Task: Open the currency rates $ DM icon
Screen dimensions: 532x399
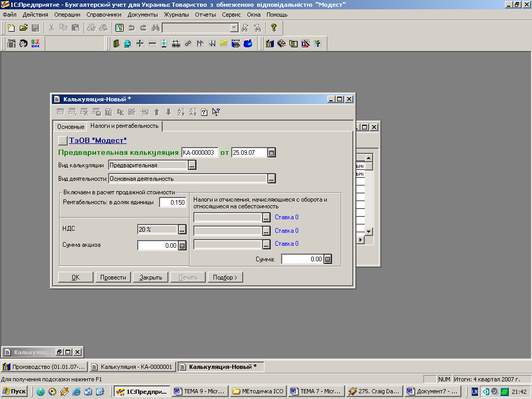Action: [35, 44]
